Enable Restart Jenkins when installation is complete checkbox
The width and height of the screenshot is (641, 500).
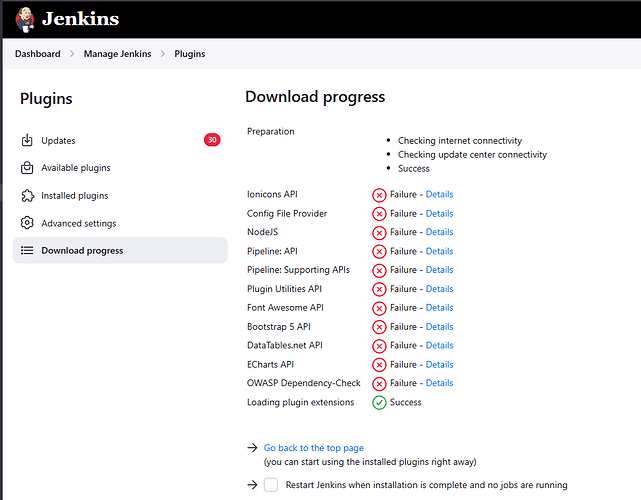coord(271,485)
